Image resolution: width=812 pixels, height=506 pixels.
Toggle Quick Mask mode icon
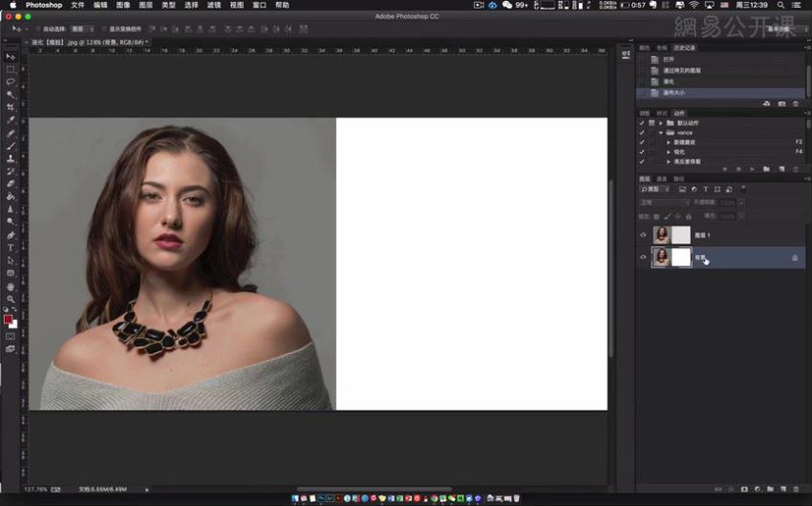11,336
